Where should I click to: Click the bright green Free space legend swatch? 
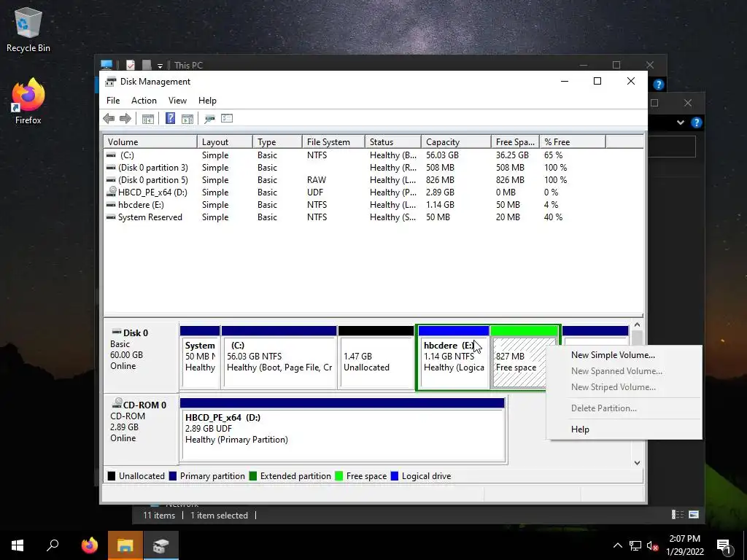point(339,475)
